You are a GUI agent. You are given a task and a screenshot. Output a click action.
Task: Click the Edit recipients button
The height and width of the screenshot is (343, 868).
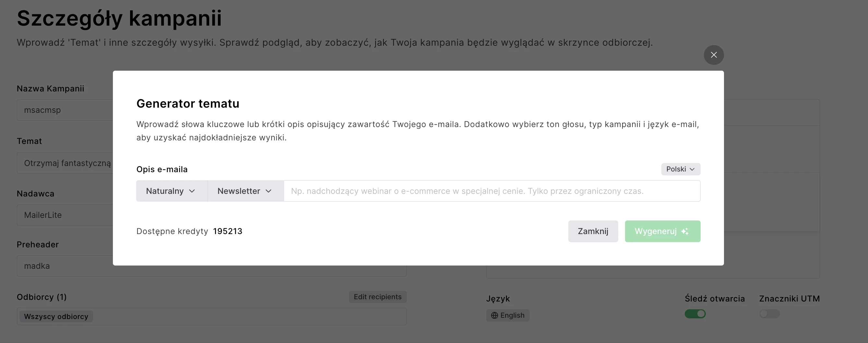[377, 297]
